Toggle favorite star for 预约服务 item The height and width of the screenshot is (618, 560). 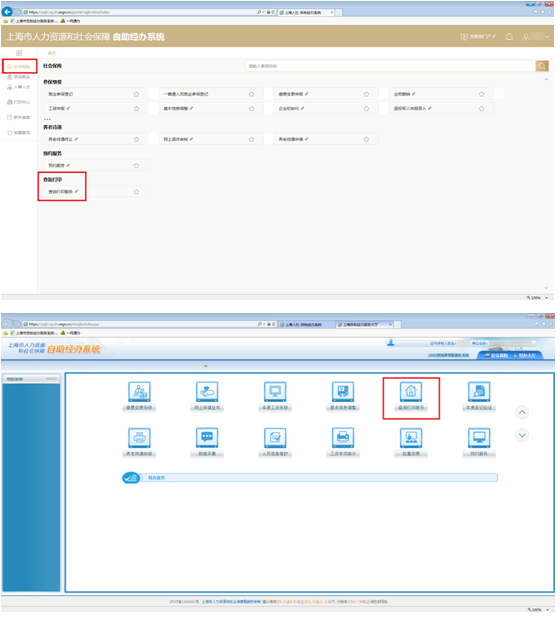pyautogui.click(x=137, y=166)
